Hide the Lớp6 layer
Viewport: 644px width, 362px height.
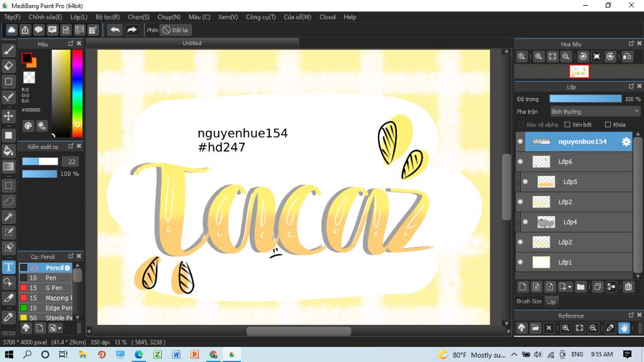click(x=520, y=162)
